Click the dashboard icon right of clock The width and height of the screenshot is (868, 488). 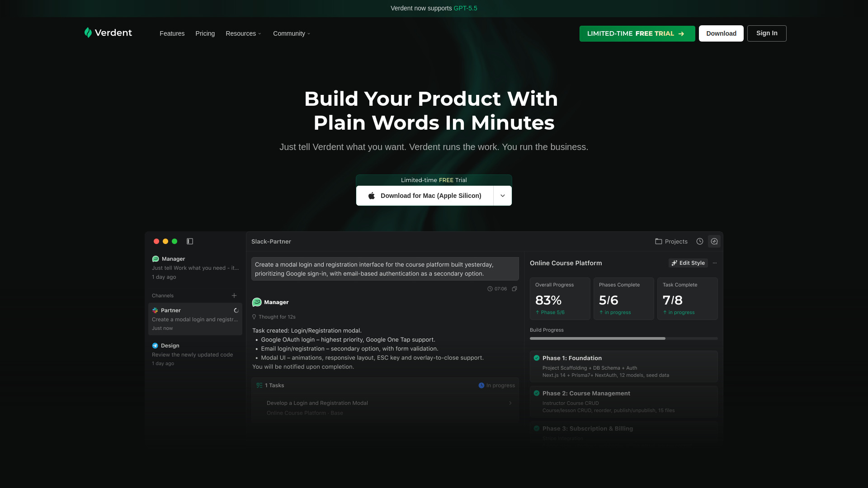point(714,241)
